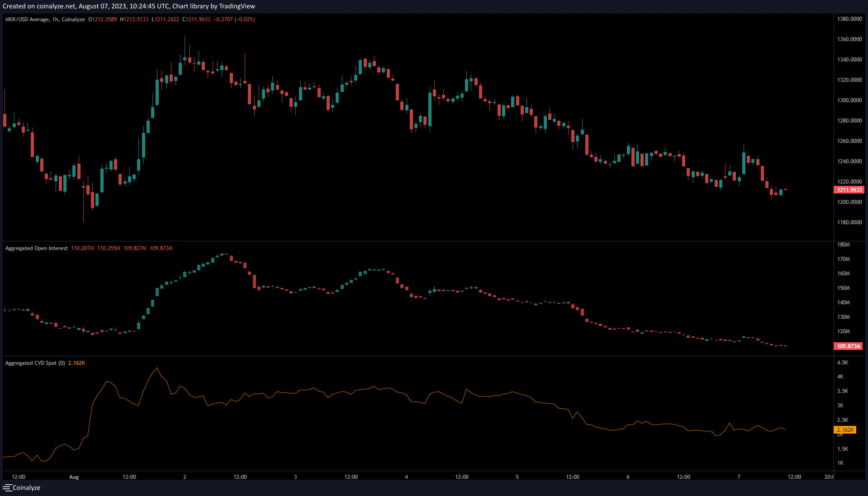The height and width of the screenshot is (496, 868).
Task: Click the 1340.0000 price axis label
Action: (849, 60)
